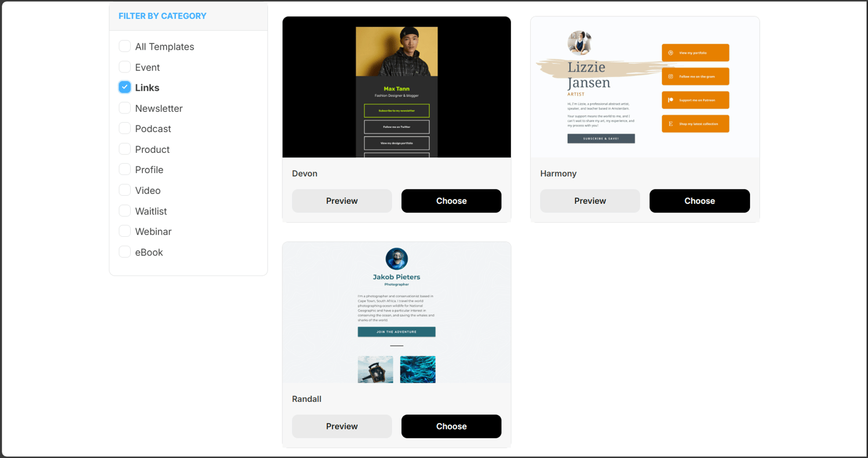Screen dimensions: 868x458
Task: Check the Newsletter filter checkbox
Action: coord(124,108)
